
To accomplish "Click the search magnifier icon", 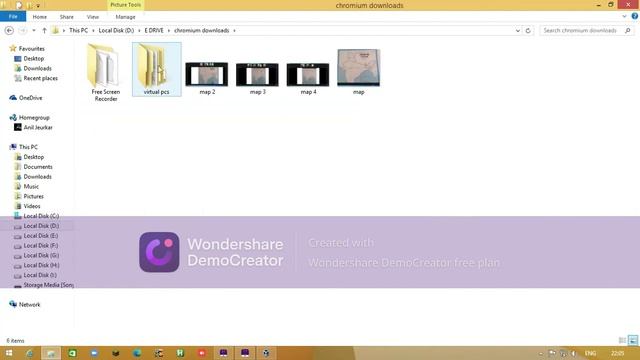I will (x=628, y=31).
